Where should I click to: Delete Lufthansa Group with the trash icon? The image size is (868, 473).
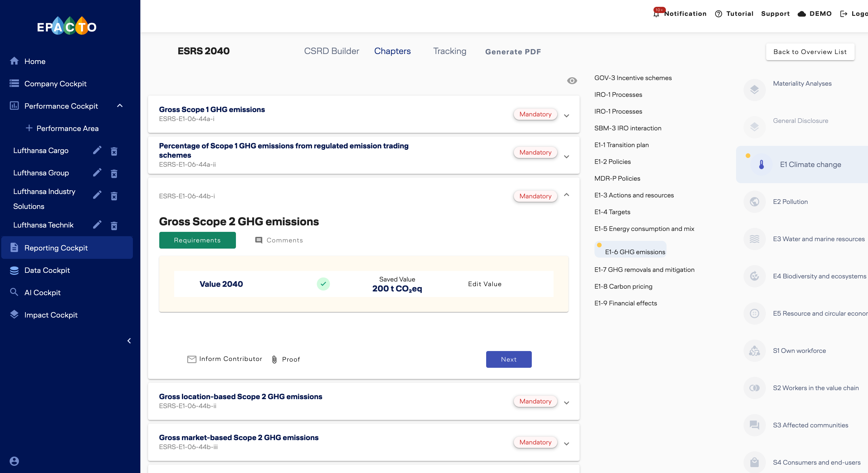point(114,173)
